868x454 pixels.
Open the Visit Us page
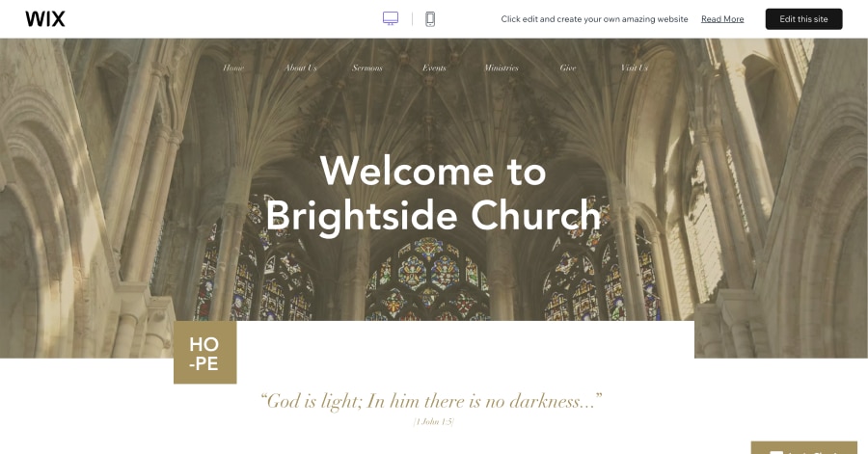[635, 68]
